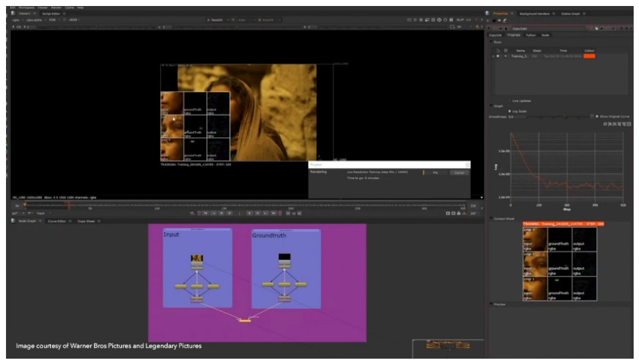Image resolution: width=639 pixels, height=364 pixels.
Task: Click the orange export icon at timeline right
Action: tap(464, 213)
